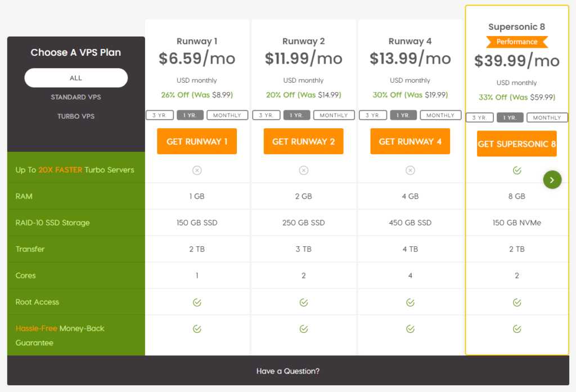Click 26% Off (Was $8.99) text
This screenshot has width=576, height=392.
tap(197, 95)
